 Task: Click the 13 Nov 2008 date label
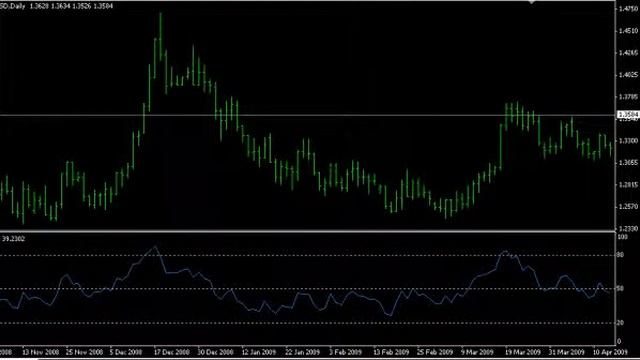[x=40, y=352]
